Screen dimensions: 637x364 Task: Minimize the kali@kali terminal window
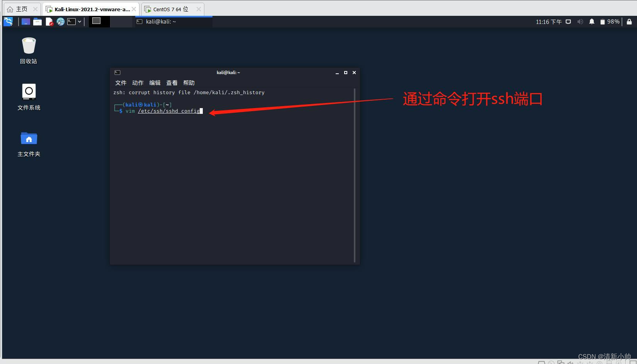coord(337,73)
